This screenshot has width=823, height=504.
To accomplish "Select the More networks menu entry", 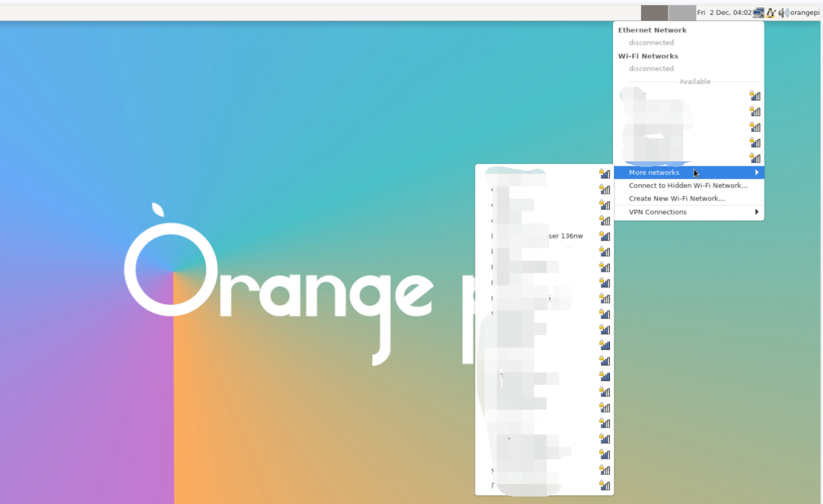I will [654, 173].
